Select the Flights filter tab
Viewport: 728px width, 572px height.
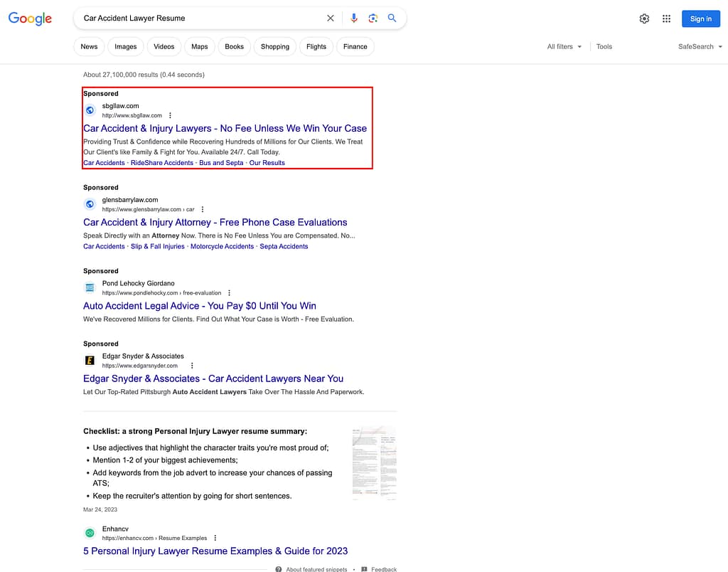pyautogui.click(x=316, y=46)
